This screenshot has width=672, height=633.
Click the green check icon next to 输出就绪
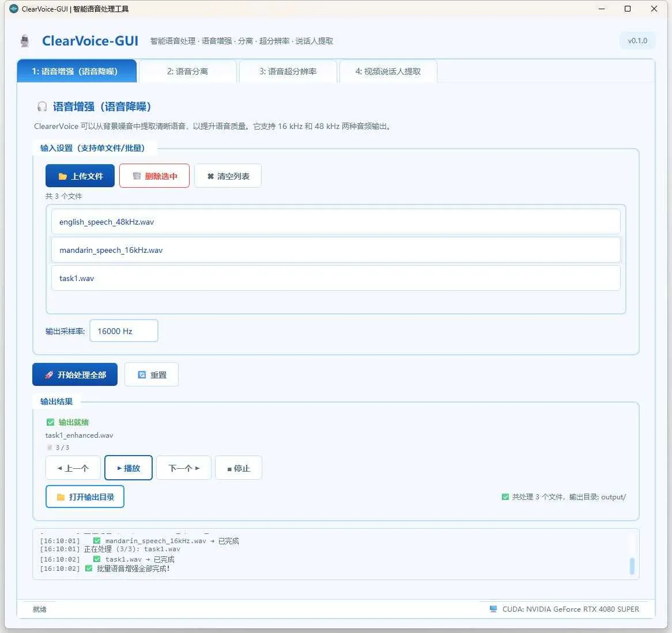click(x=50, y=422)
